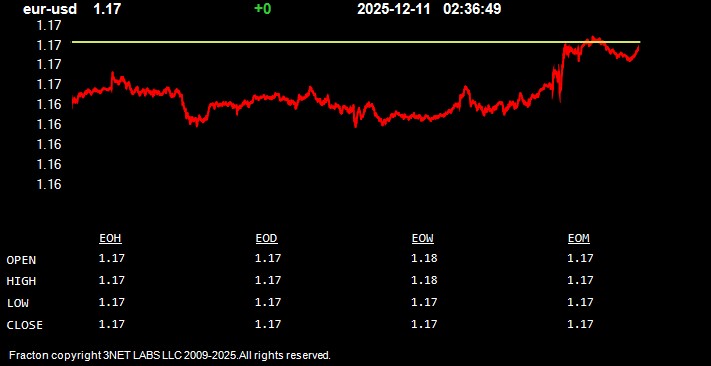Click the EOM HIGH value 1.17
Image resolution: width=711 pixels, height=366 pixels.
[x=580, y=280]
